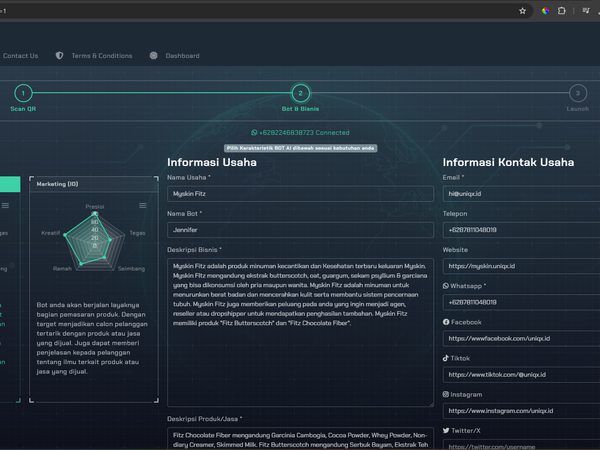Click the Instagram icon beside the label

click(x=446, y=394)
